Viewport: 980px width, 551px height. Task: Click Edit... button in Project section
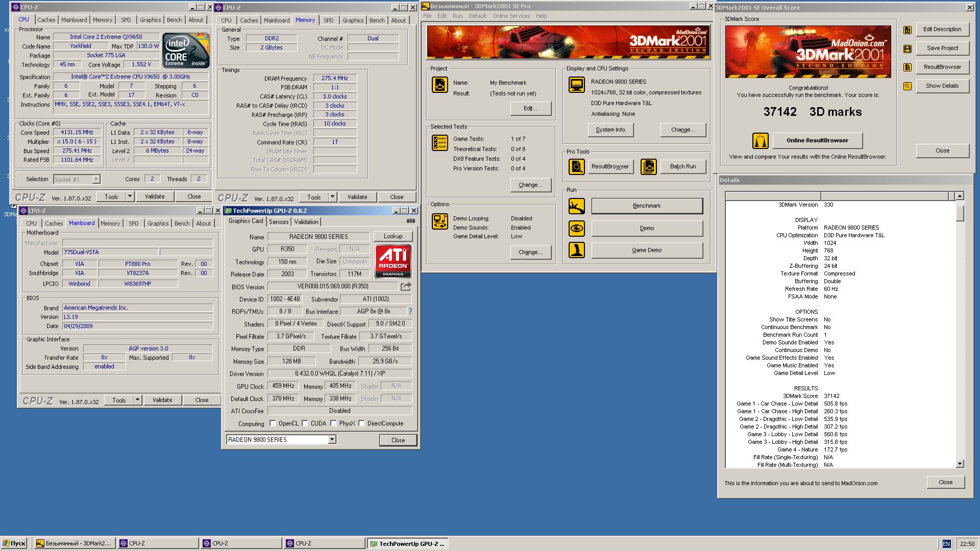pyautogui.click(x=530, y=108)
